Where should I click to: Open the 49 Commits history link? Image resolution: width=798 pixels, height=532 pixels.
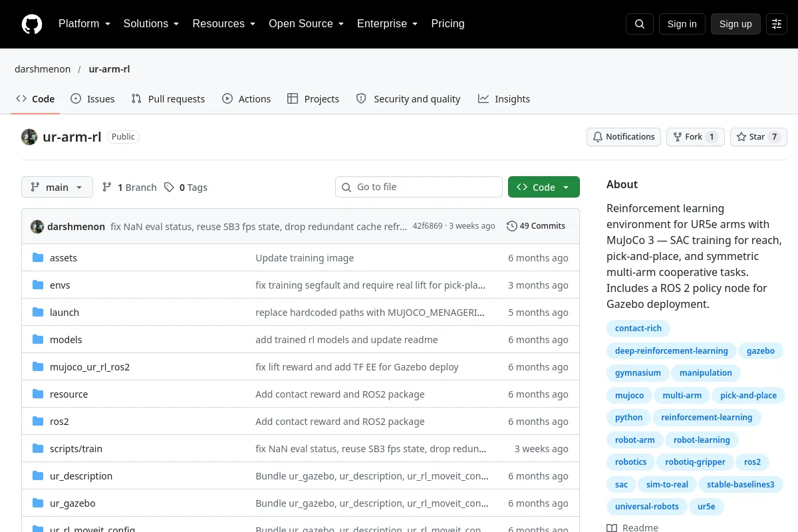point(536,226)
